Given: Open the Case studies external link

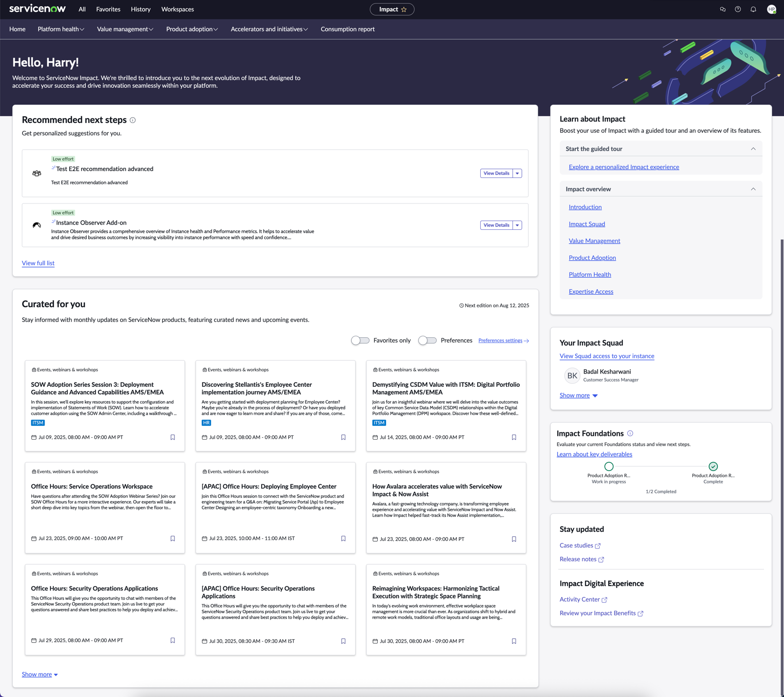Looking at the screenshot, I should [x=580, y=546].
